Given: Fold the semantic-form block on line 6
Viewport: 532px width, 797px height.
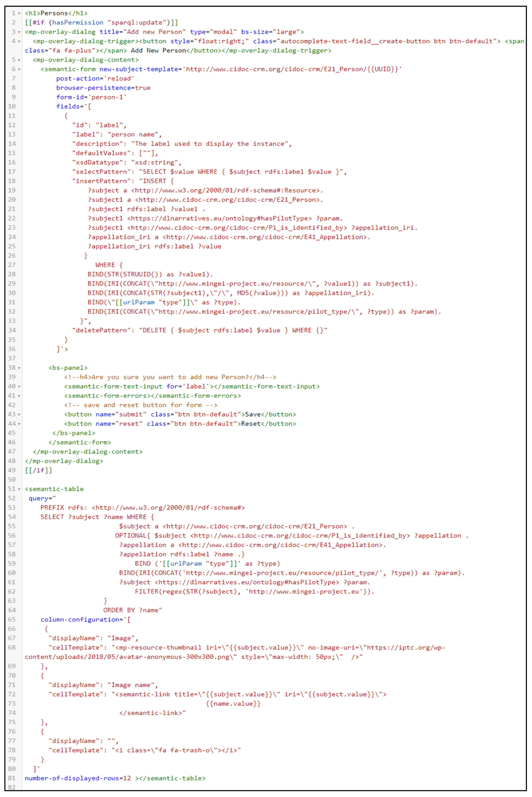Looking at the screenshot, I should 19,69.
